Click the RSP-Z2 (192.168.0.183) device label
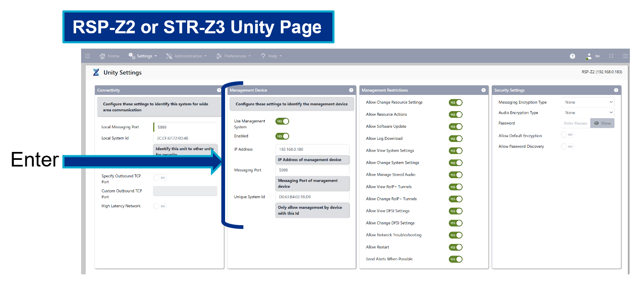 (602, 72)
